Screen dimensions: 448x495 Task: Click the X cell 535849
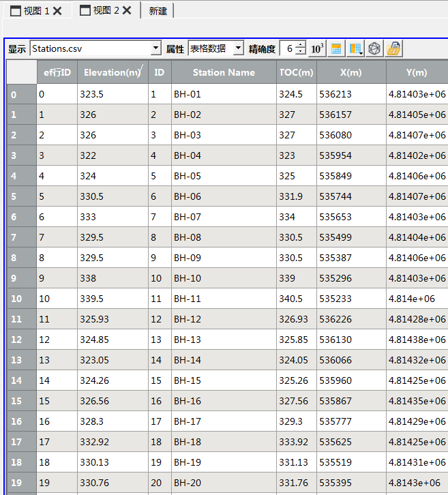coord(351,176)
